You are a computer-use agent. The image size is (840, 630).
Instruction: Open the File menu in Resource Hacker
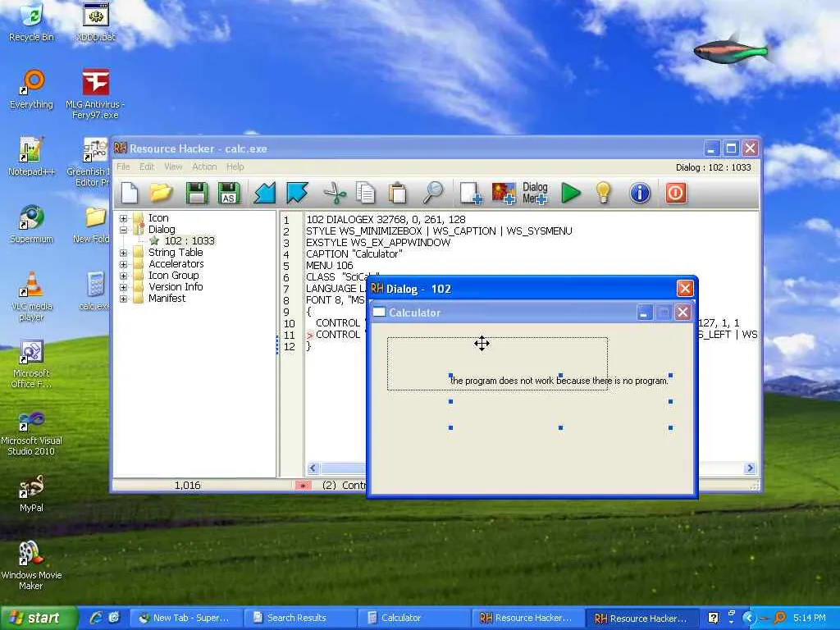coord(123,167)
